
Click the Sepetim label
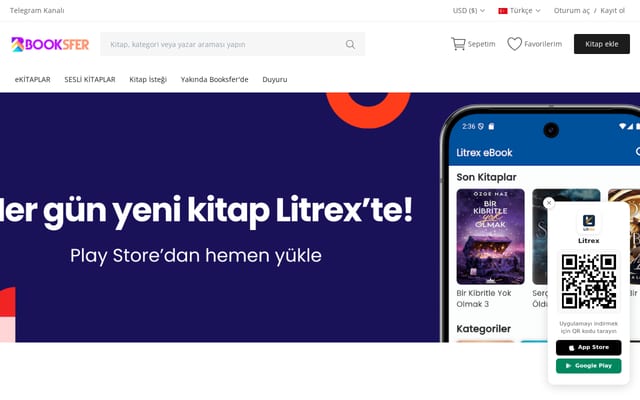click(x=481, y=44)
